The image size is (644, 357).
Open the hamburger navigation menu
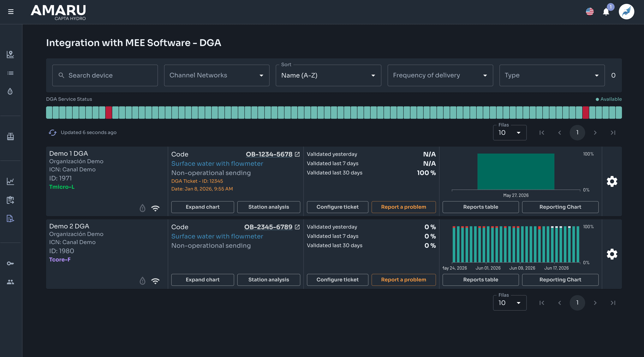point(11,11)
